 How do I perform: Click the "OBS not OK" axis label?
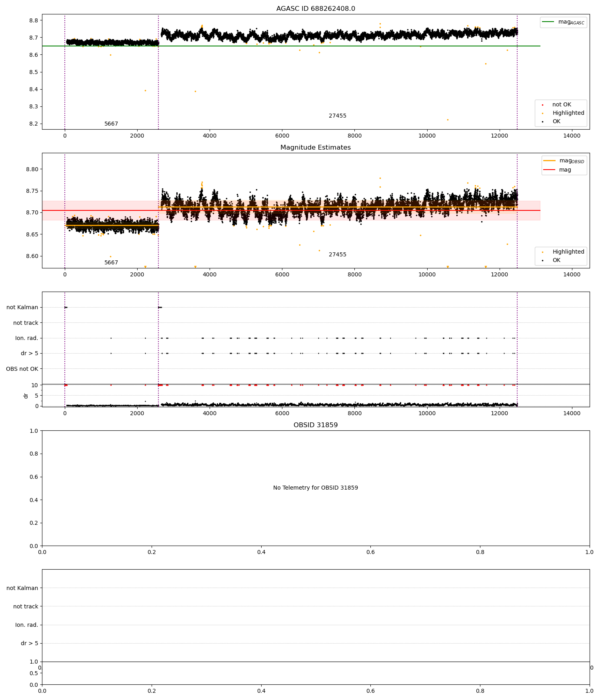[x=22, y=369]
